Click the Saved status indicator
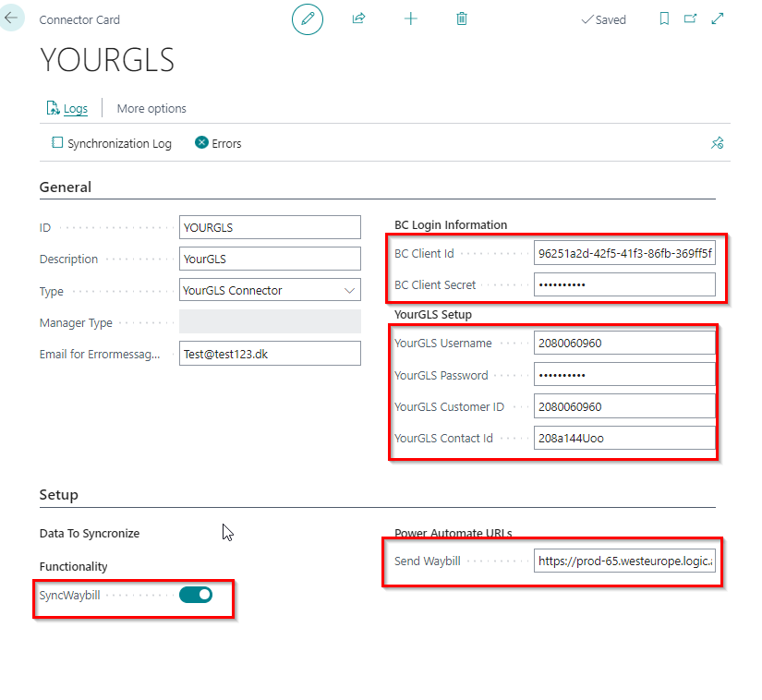 pos(603,19)
